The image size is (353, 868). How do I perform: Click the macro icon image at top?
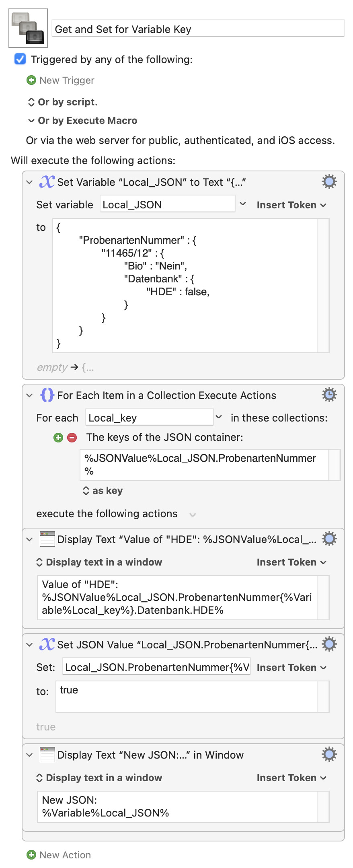pos(28,28)
